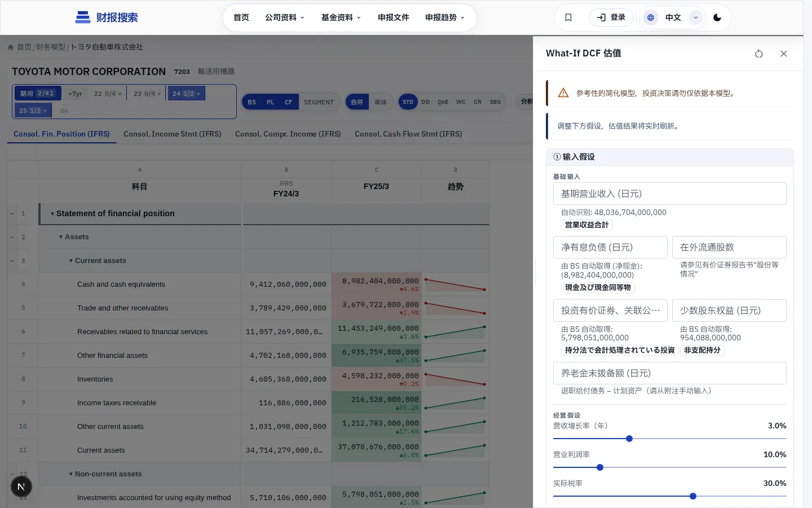812x508 pixels.
Task: Click 首页 breadcrumb link
Action: [x=24, y=47]
